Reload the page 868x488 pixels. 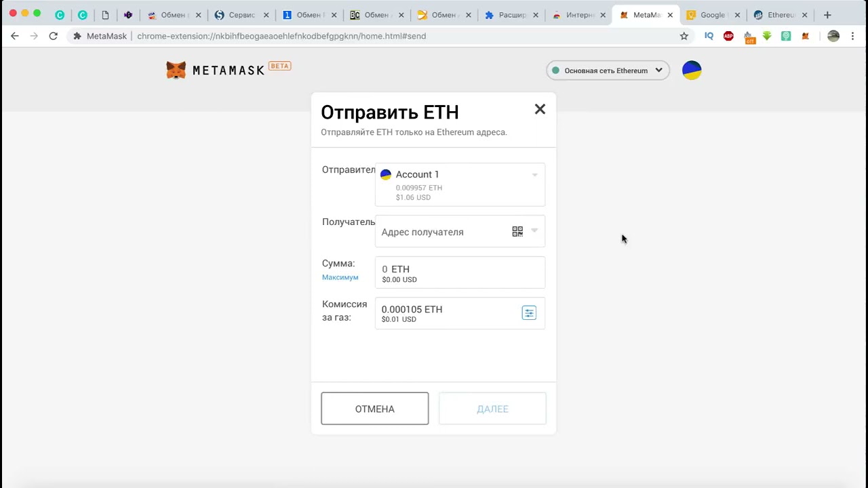tap(53, 36)
